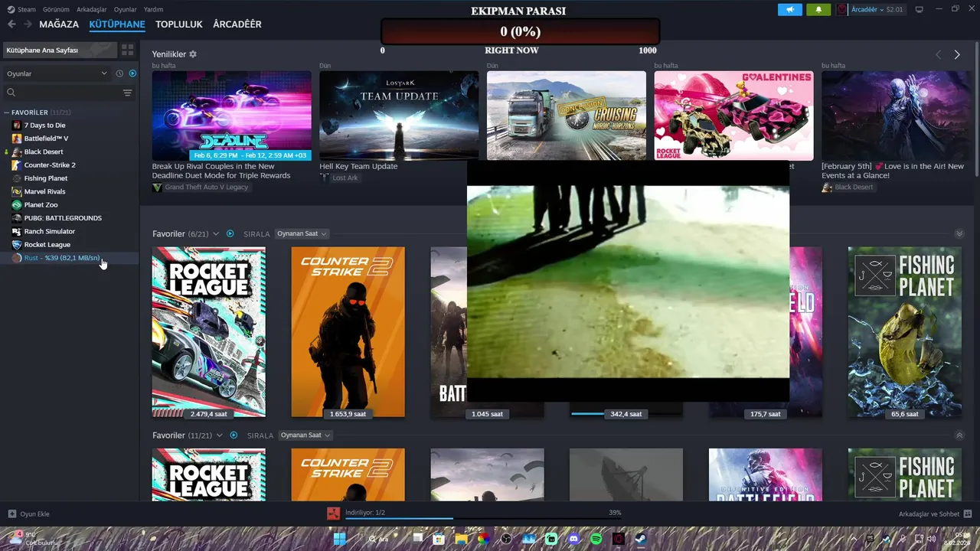Click the Kütüphane Ana Sayfası button
Image resolution: width=980 pixels, height=551 pixels.
click(x=60, y=50)
